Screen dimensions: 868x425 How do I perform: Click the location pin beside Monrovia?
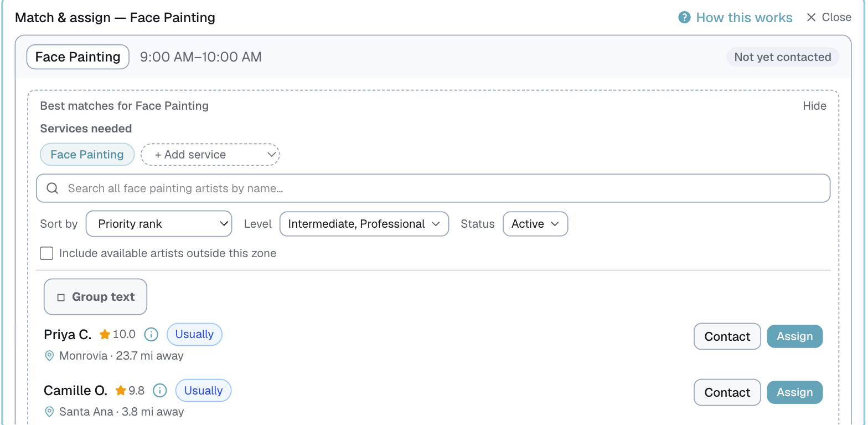pos(49,356)
